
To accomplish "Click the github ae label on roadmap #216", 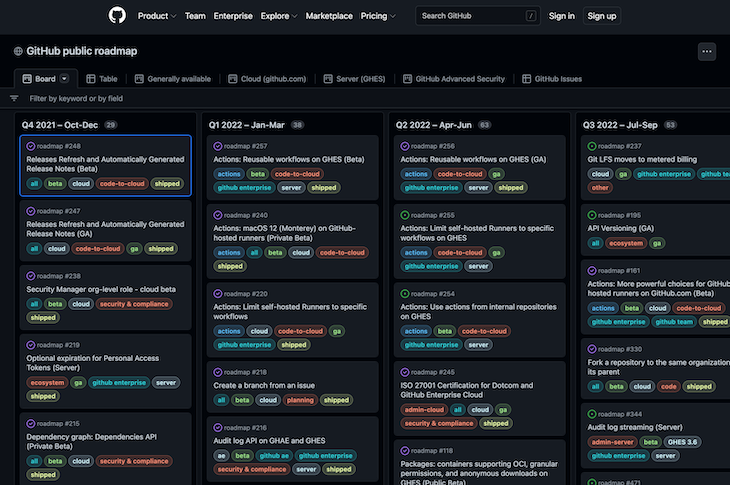I will pyautogui.click(x=274, y=456).
